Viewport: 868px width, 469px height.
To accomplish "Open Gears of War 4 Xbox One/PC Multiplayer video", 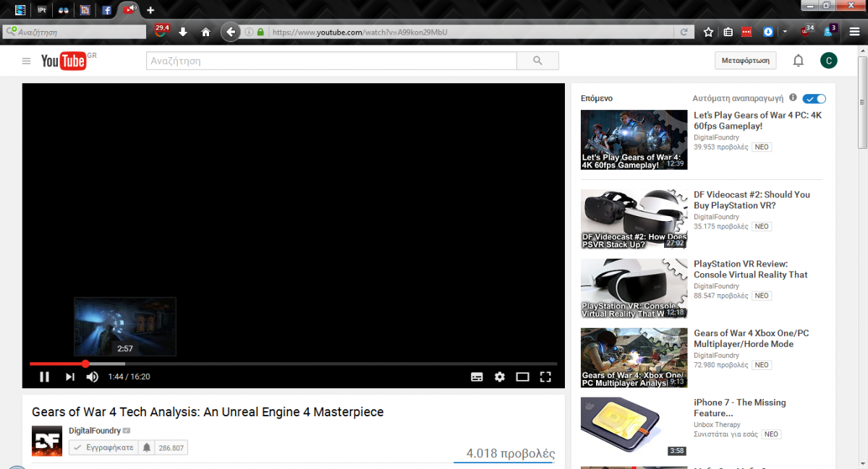I will pos(751,338).
